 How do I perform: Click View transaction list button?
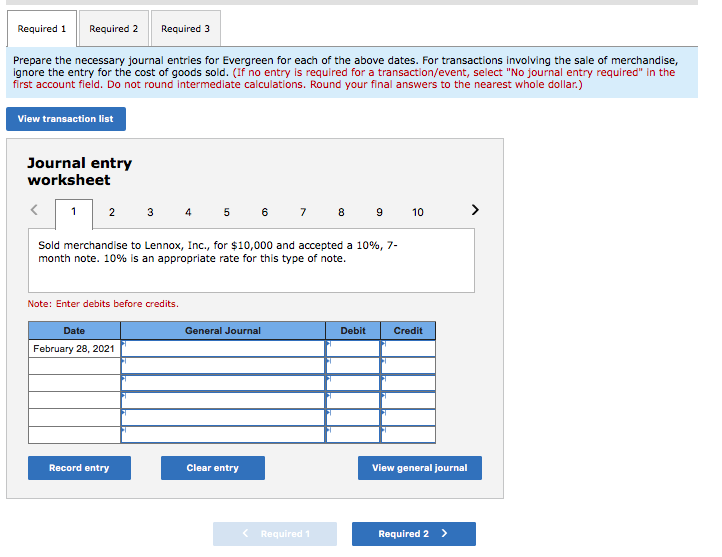(66, 119)
